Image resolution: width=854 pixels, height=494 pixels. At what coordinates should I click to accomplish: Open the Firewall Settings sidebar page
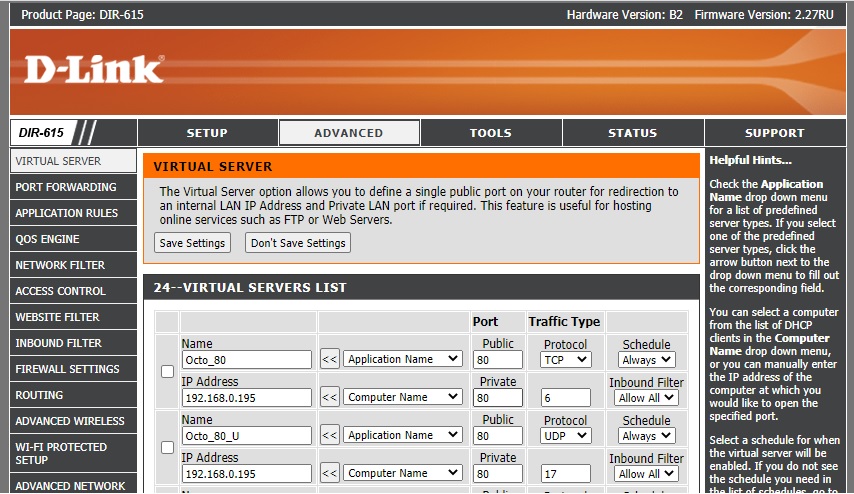point(73,369)
